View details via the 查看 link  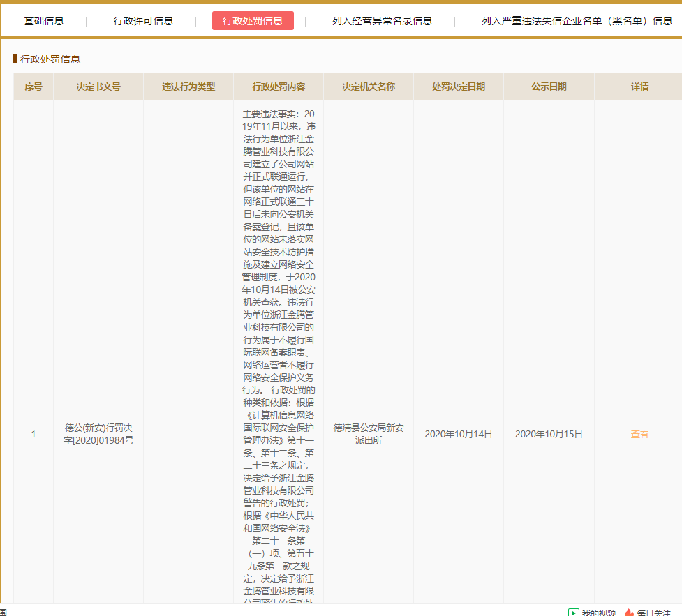(639, 434)
